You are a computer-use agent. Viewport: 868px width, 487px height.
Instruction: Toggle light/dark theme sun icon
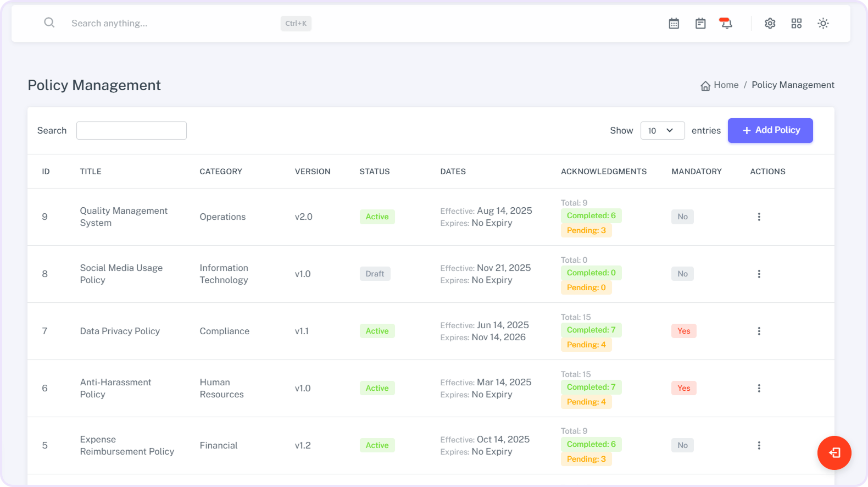822,24
